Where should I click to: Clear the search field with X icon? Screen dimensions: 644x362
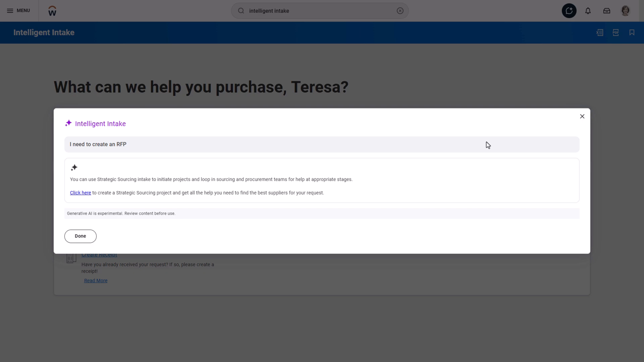(x=400, y=11)
